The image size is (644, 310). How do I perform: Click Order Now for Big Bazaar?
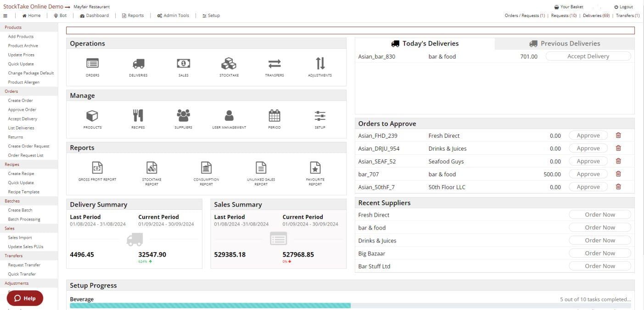pyautogui.click(x=599, y=253)
